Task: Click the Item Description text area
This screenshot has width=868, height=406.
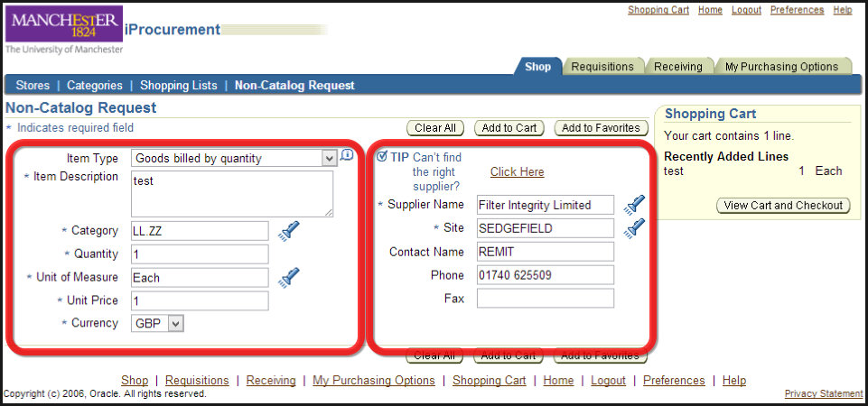Action: click(x=232, y=194)
